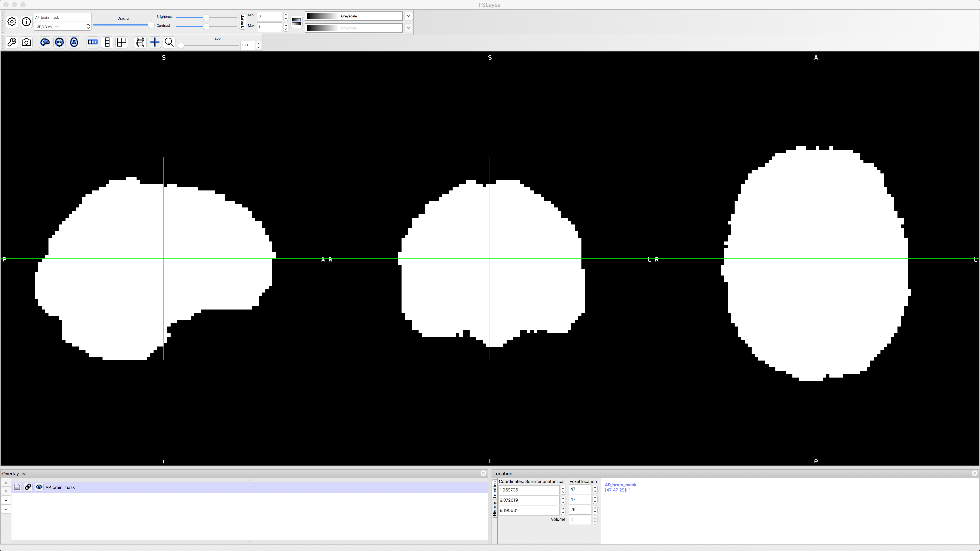Open the Greyscale colour map dropdown
980x551 pixels.
(354, 16)
